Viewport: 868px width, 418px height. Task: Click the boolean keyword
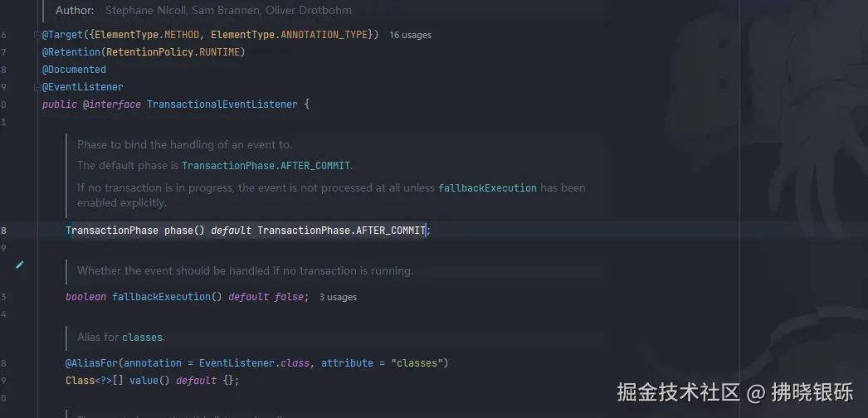click(x=85, y=297)
